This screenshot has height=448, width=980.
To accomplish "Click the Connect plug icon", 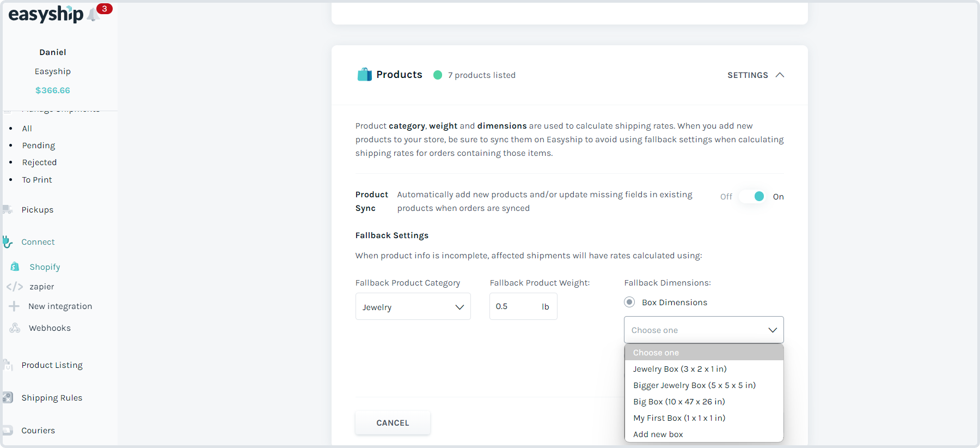I will (7, 242).
